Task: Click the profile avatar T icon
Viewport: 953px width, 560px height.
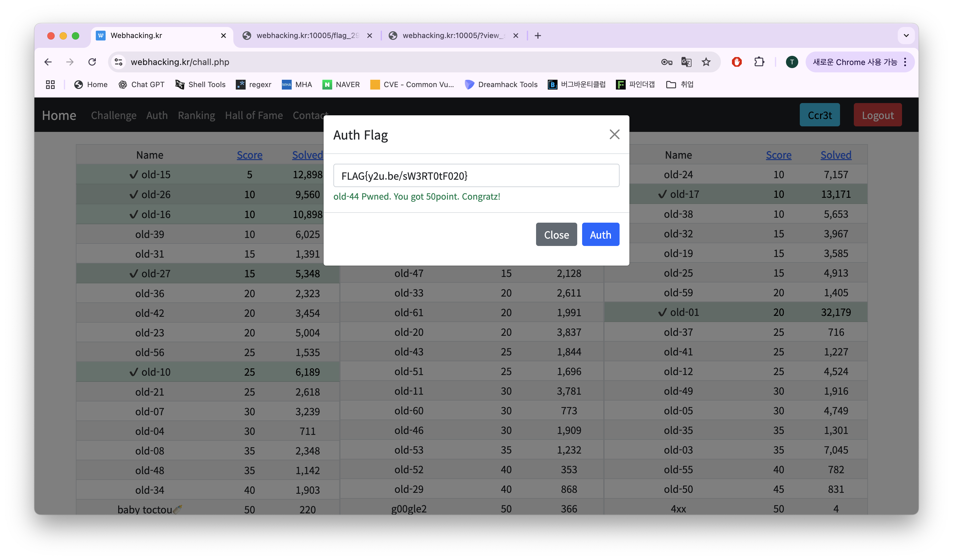Action: [792, 62]
